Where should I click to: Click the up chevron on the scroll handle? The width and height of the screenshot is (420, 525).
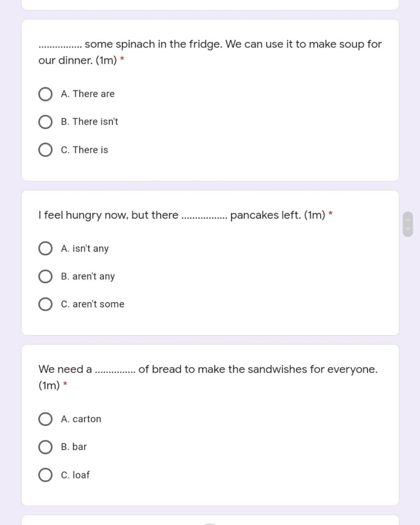[408, 219]
